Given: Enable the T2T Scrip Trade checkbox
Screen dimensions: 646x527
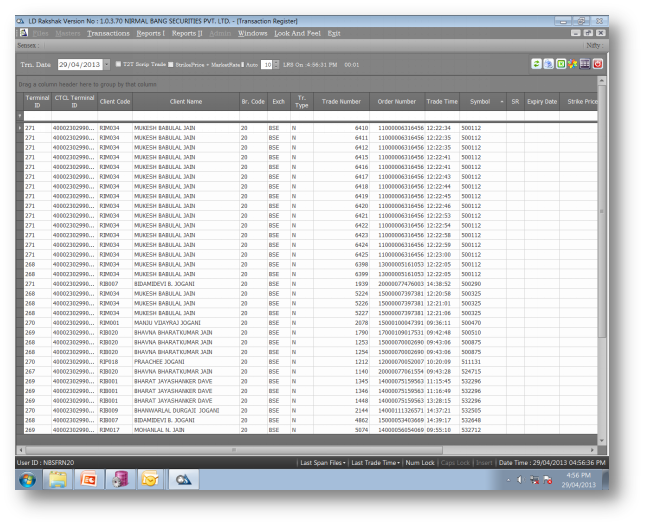Looking at the screenshot, I should 118,65.
